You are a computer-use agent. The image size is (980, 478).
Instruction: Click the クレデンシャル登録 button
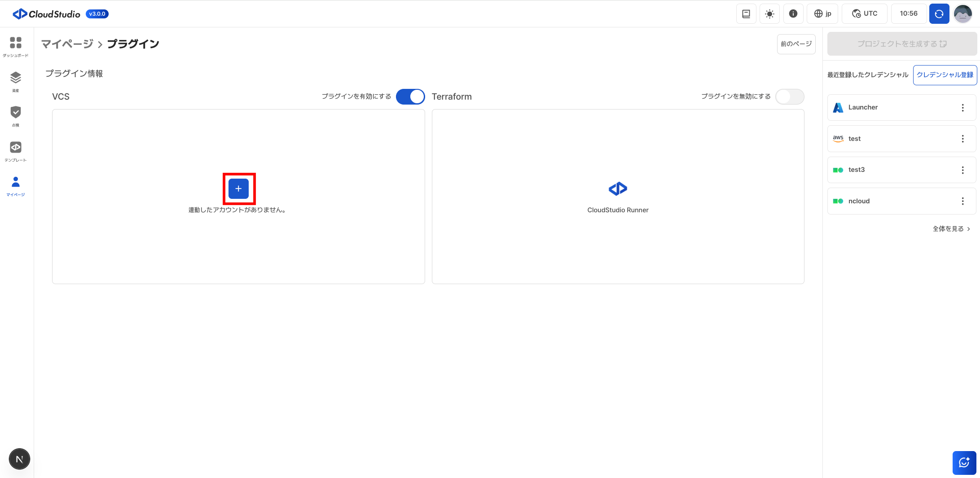(x=945, y=75)
